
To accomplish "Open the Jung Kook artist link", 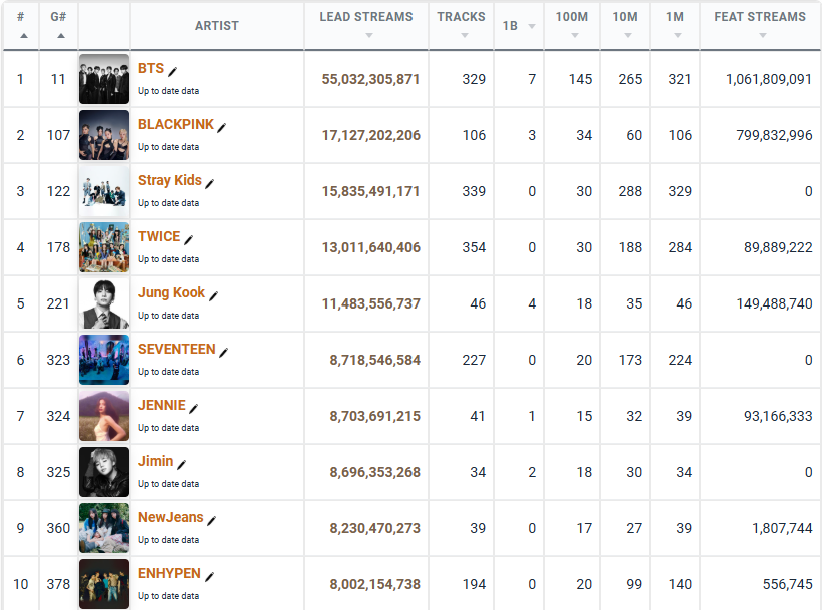I will coord(171,292).
